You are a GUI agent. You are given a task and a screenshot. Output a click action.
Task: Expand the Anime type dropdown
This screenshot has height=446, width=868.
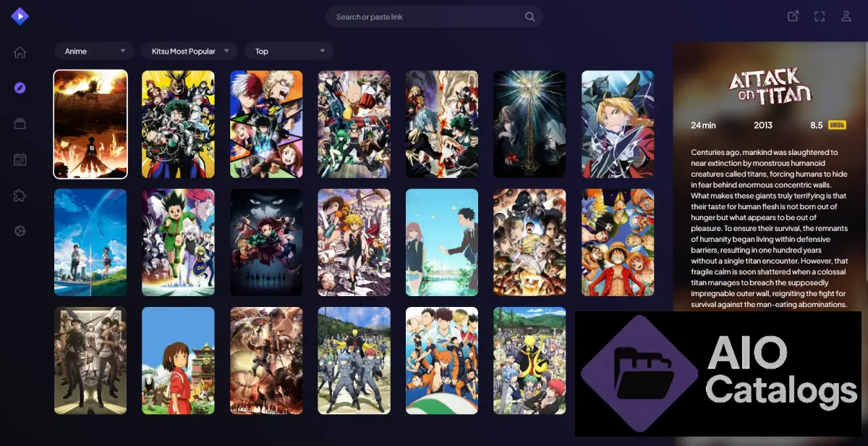pos(94,51)
